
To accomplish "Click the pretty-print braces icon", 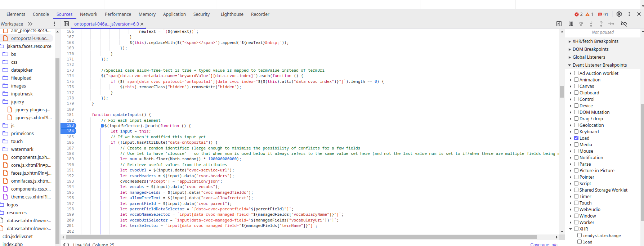I will (66, 244).
